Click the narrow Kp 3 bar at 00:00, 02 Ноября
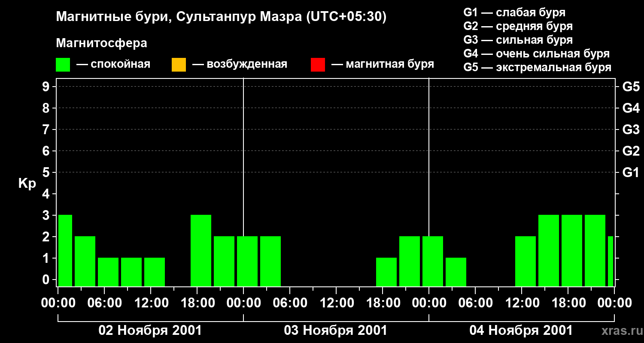The image size is (644, 343). pyautogui.click(x=65, y=250)
